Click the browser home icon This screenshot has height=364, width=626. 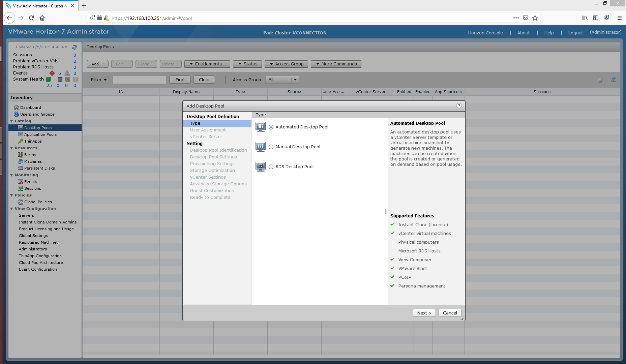(42, 18)
